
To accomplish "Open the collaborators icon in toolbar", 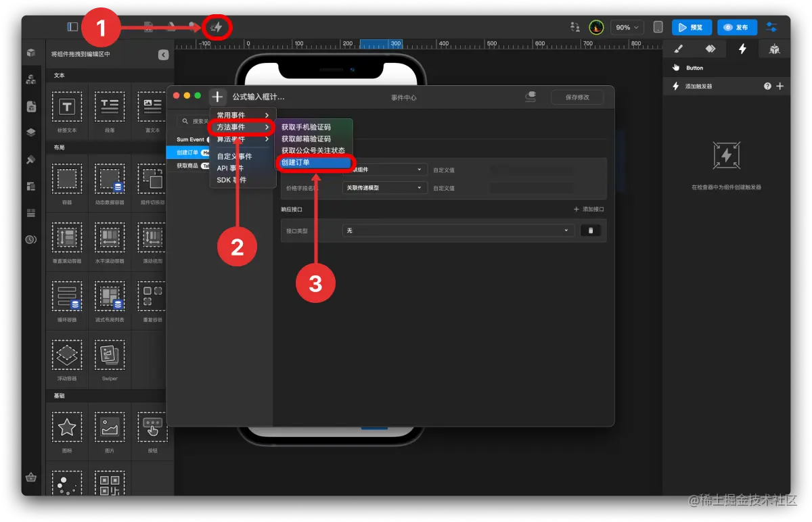I will pos(575,27).
